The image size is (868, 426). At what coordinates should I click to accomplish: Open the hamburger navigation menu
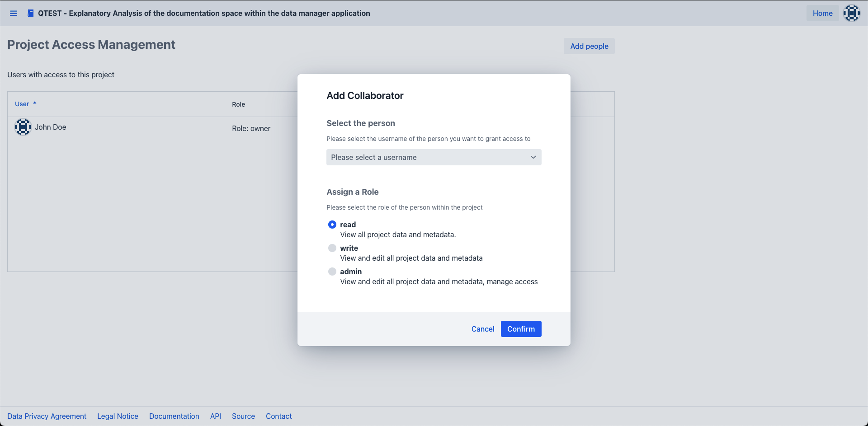(x=14, y=14)
